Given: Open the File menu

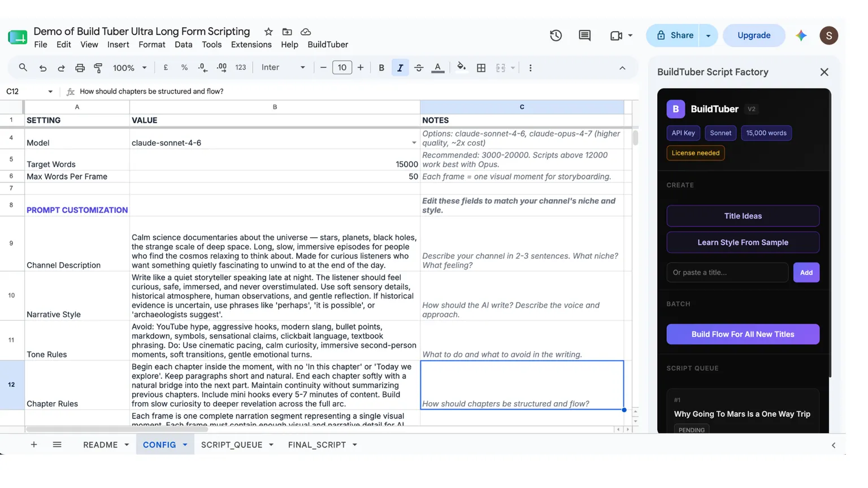Looking at the screenshot, I should tap(41, 45).
